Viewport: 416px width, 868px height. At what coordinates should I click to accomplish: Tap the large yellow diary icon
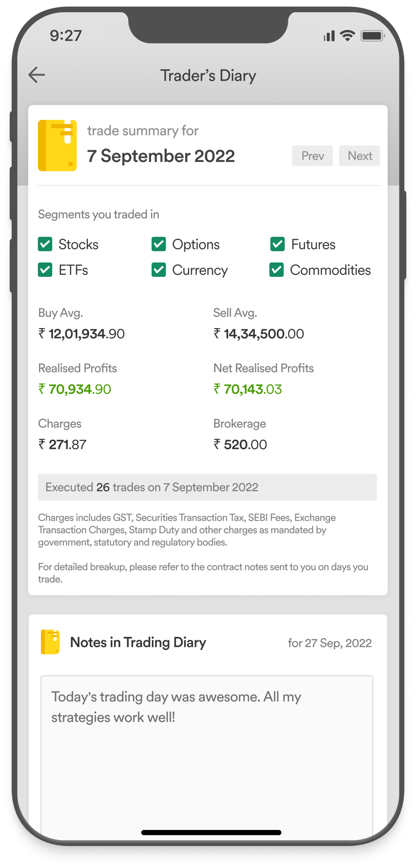coord(57,145)
